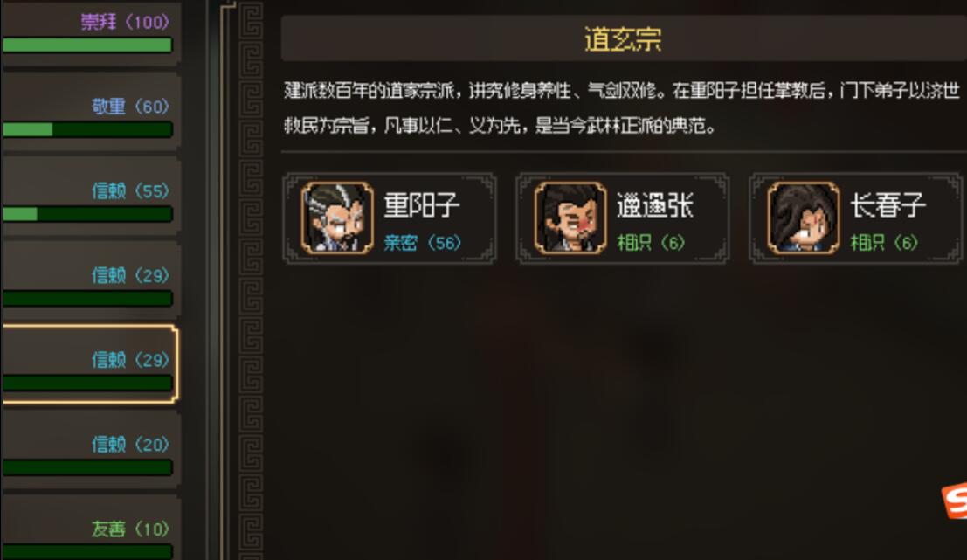Click 亲密 (56) relationship label under 重阳子
This screenshot has height=560, width=967.
[422, 242]
